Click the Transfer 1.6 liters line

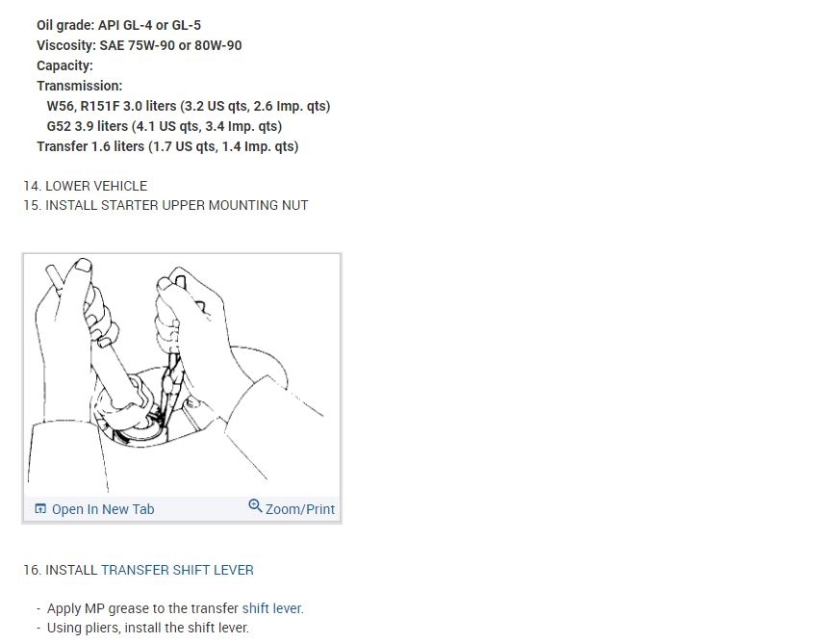pyautogui.click(x=167, y=147)
